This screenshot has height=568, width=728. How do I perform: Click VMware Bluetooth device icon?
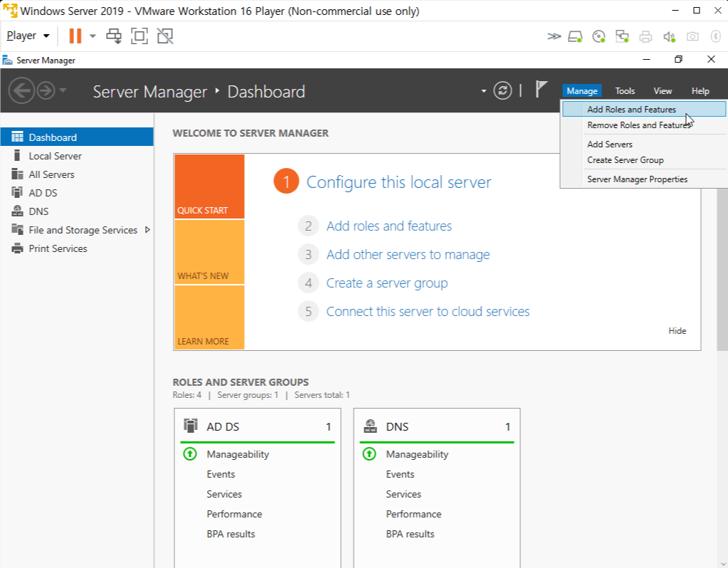pyautogui.click(x=715, y=36)
